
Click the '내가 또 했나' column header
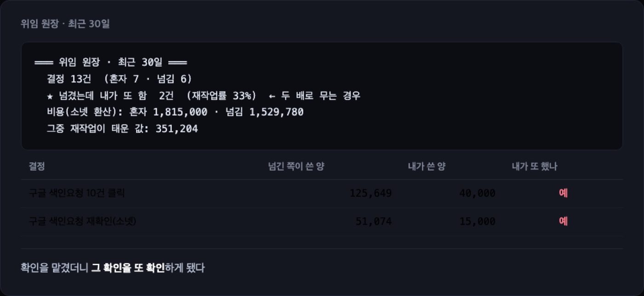pyautogui.click(x=535, y=167)
